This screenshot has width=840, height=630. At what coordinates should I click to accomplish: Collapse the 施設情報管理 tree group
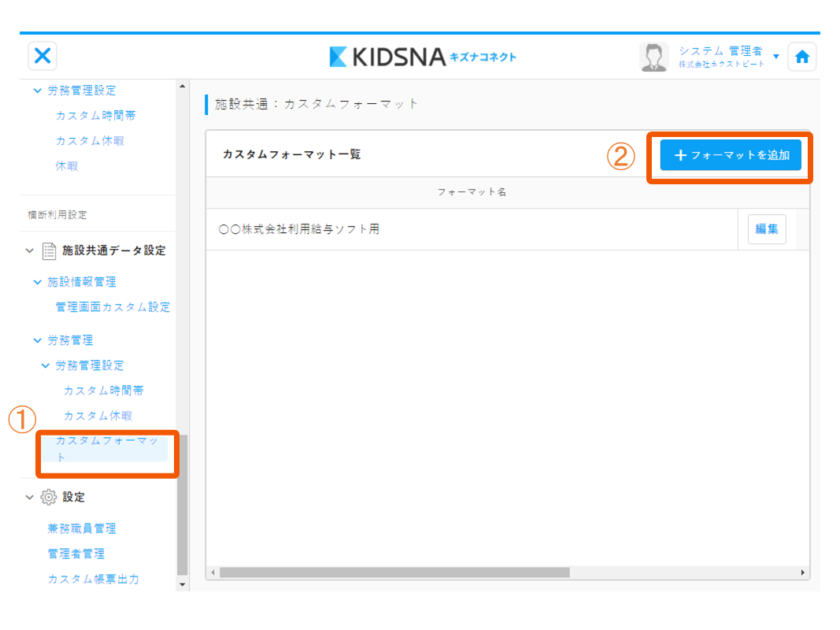click(x=37, y=282)
